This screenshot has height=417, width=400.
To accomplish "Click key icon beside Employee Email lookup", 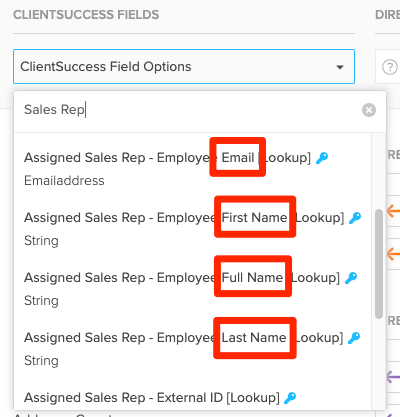I will tap(322, 158).
